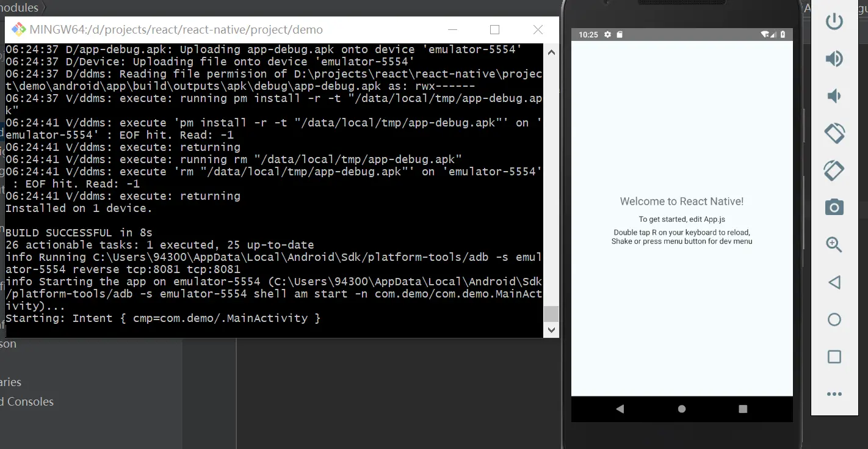Click the '26 actionable tasks' terminal line

(160, 245)
